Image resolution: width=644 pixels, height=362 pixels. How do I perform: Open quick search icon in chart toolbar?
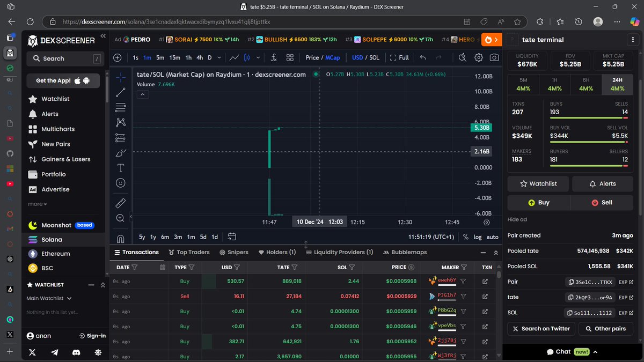coord(463,57)
